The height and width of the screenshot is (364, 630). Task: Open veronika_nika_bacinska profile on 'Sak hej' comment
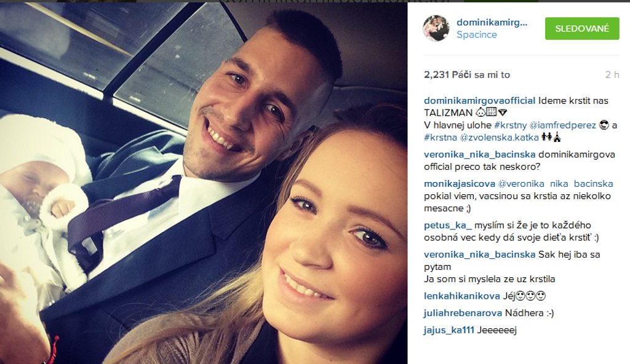[479, 255]
